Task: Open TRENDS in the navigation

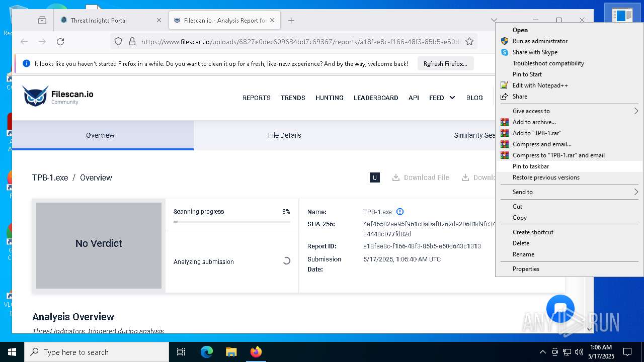Action: click(293, 98)
